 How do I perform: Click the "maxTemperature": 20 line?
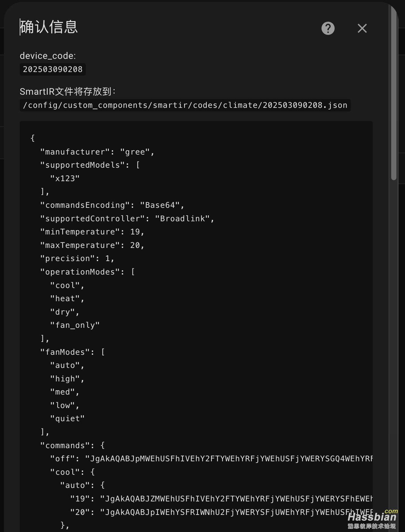92,245
